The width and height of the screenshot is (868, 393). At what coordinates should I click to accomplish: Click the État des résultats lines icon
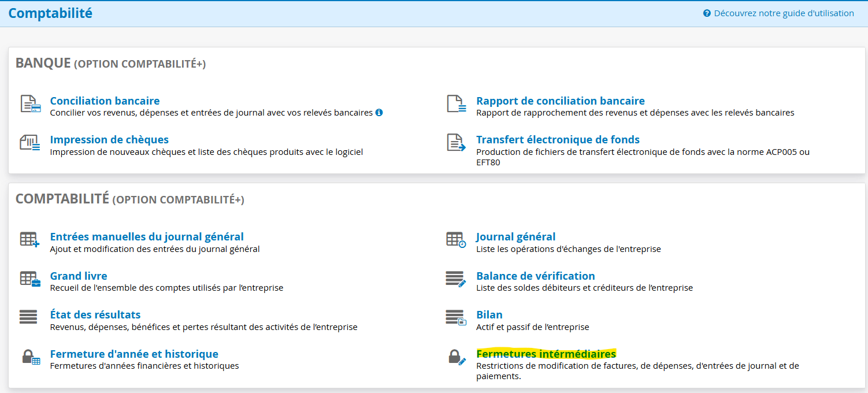pos(28,317)
